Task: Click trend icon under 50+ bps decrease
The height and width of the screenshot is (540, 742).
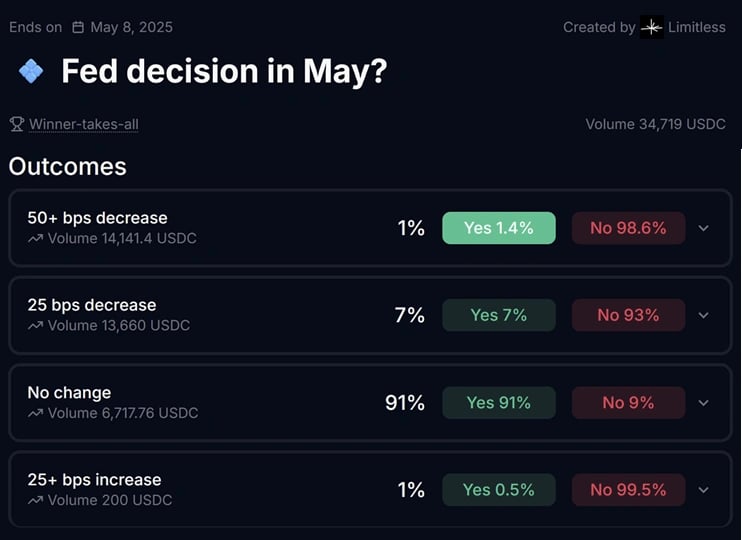Action: (35, 239)
